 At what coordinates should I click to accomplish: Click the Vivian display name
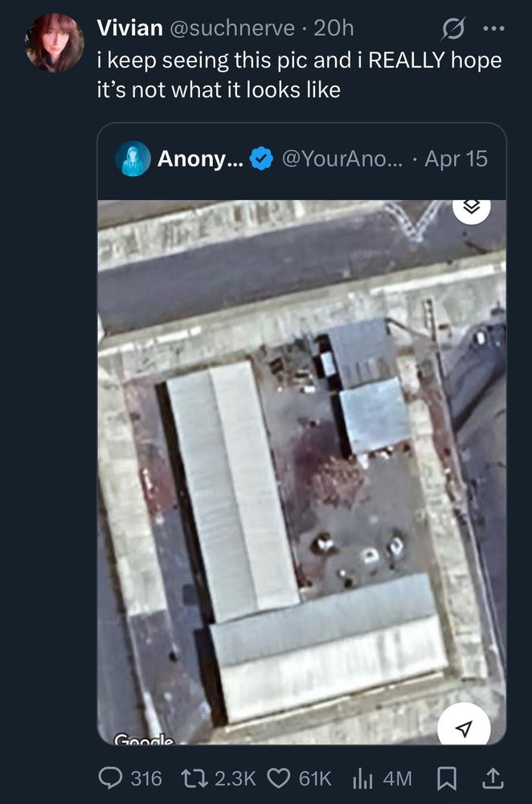(x=129, y=28)
